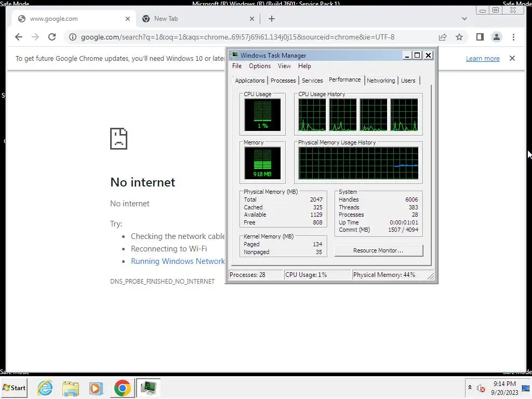Click the muted volume tray icon

click(481, 388)
